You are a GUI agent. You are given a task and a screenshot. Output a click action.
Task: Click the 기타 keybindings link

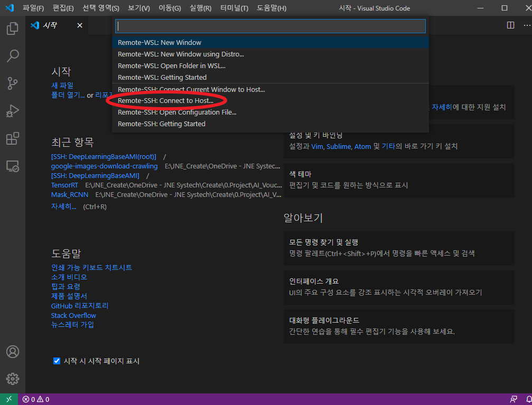tap(388, 147)
